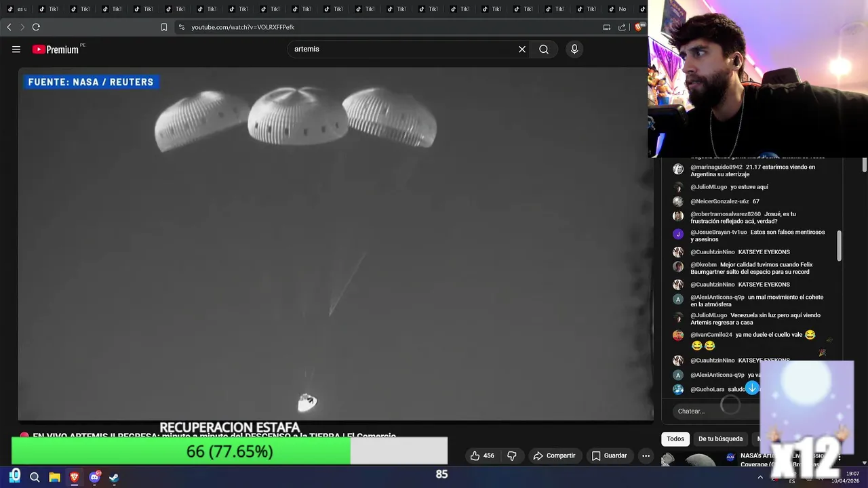
Task: Open taskbar Search magnifier
Action: point(35,477)
